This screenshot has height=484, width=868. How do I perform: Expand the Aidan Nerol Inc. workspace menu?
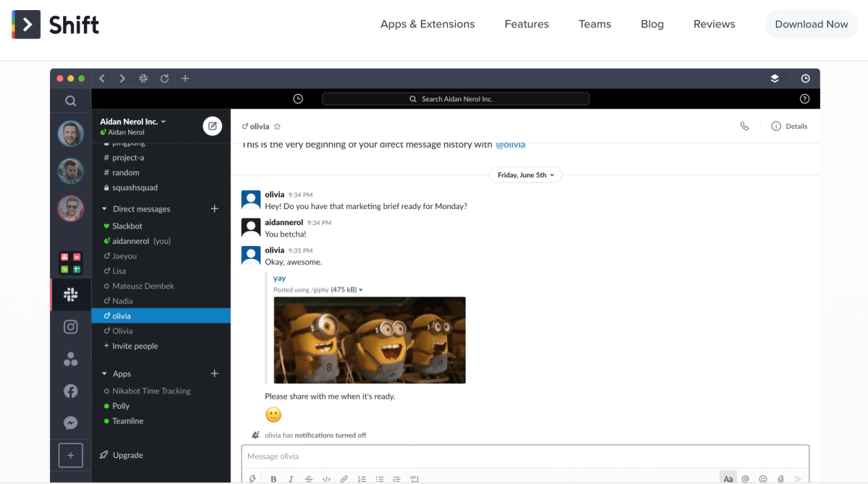(x=133, y=122)
